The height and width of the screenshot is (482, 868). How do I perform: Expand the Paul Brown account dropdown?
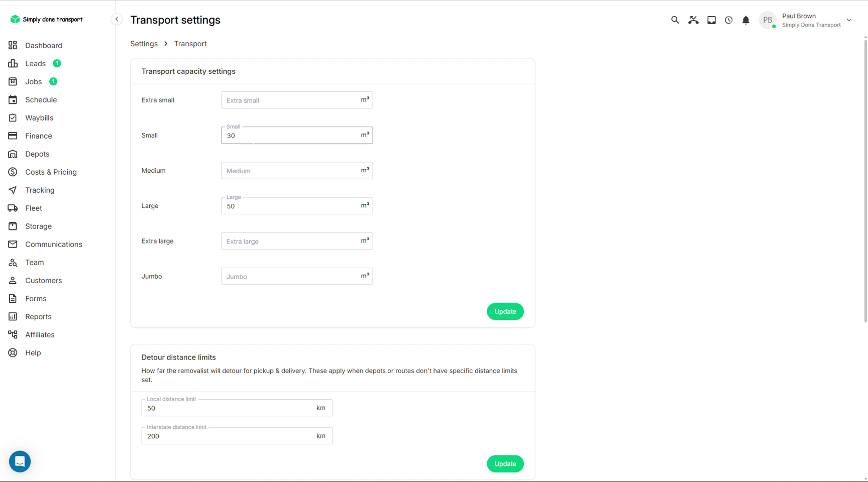coord(849,20)
